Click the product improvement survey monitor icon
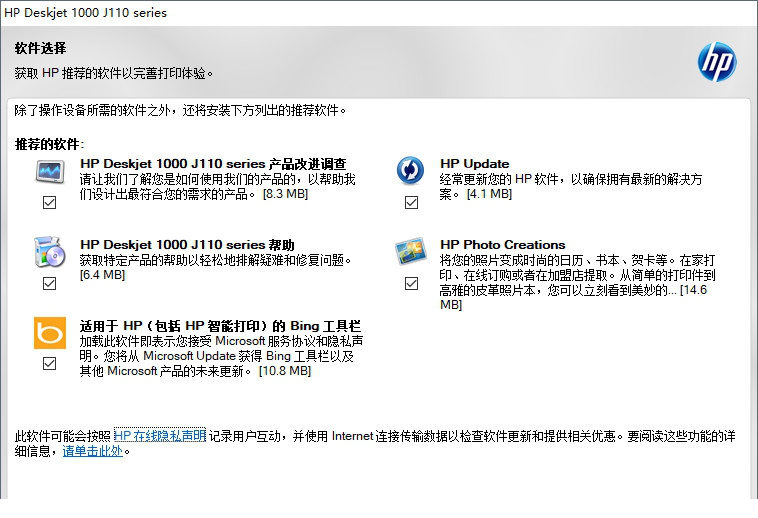The width and height of the screenshot is (758, 518). click(x=50, y=171)
